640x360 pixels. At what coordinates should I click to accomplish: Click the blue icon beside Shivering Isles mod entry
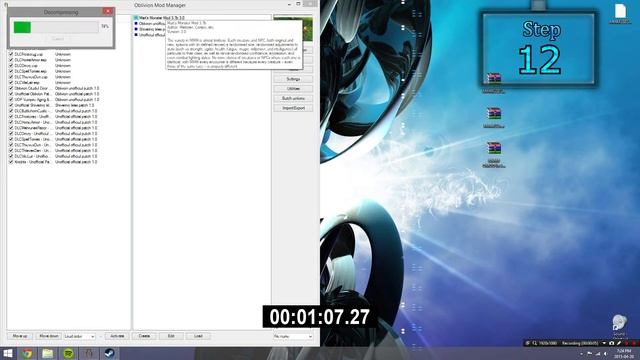click(136, 29)
